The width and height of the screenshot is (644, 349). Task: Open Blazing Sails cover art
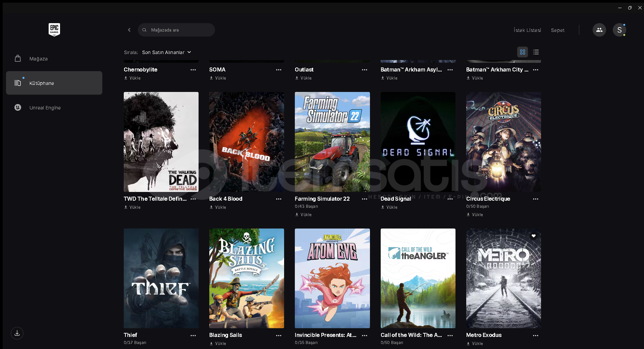point(247,279)
